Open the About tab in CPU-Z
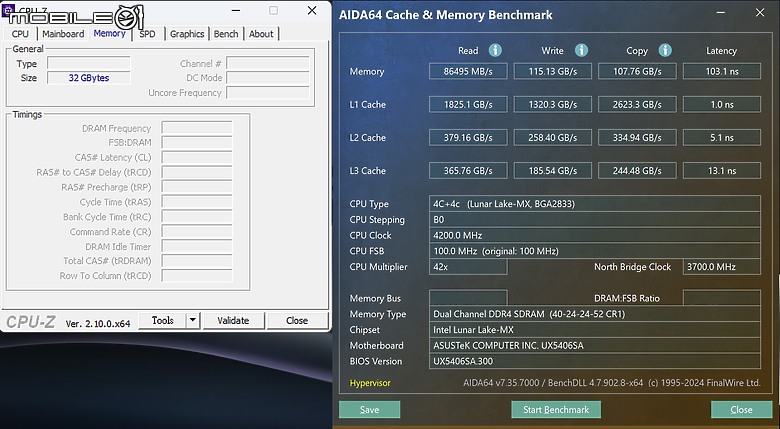This screenshot has height=429, width=780. 261,34
